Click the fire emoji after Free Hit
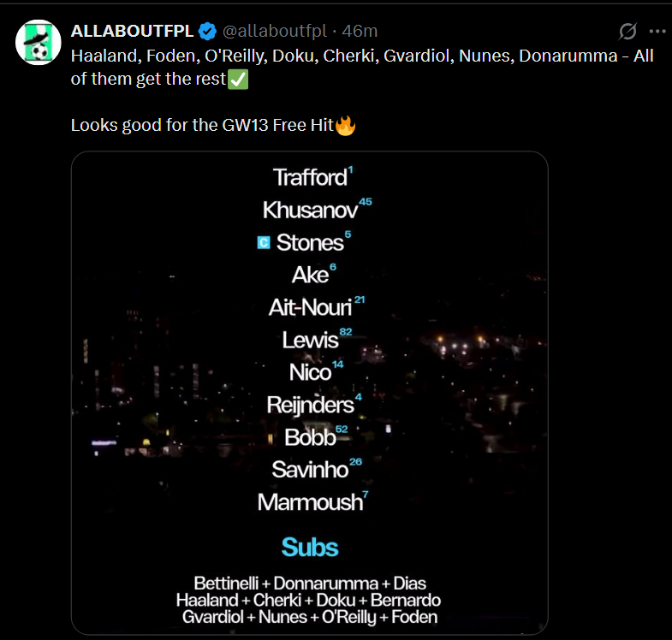The width and height of the screenshot is (672, 640). click(345, 126)
